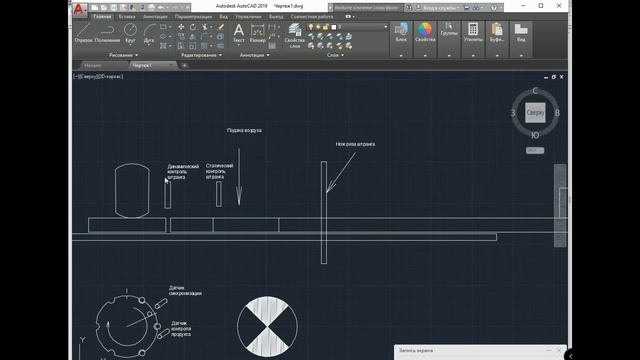Click the Help question mark icon
Image resolution: width=640 pixels, height=360 pixels.
(493, 7)
